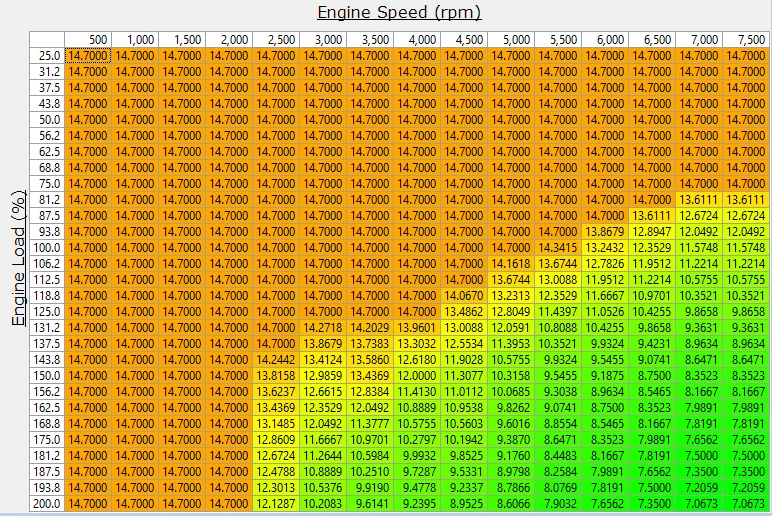Screen dimensions: 772x516
Task: Click the 14.2442 cell in row 143.8
Action: (x=276, y=360)
